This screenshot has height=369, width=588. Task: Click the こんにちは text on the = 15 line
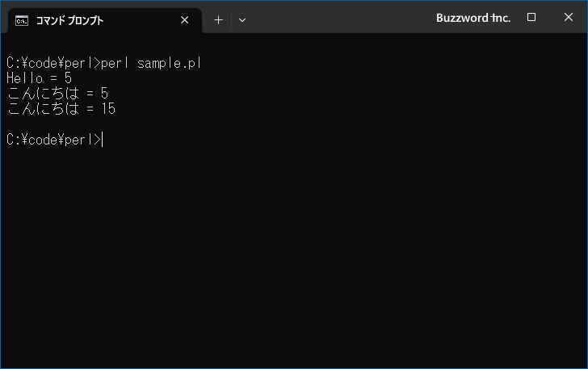tap(44, 109)
